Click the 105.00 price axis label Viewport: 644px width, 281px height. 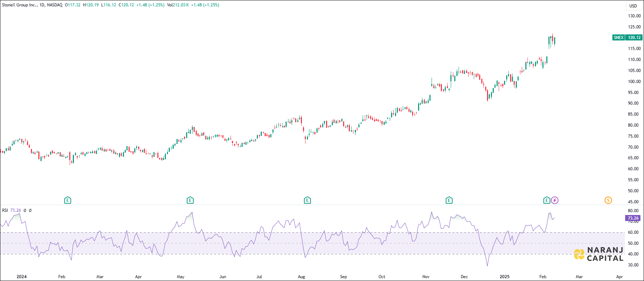[634, 71]
